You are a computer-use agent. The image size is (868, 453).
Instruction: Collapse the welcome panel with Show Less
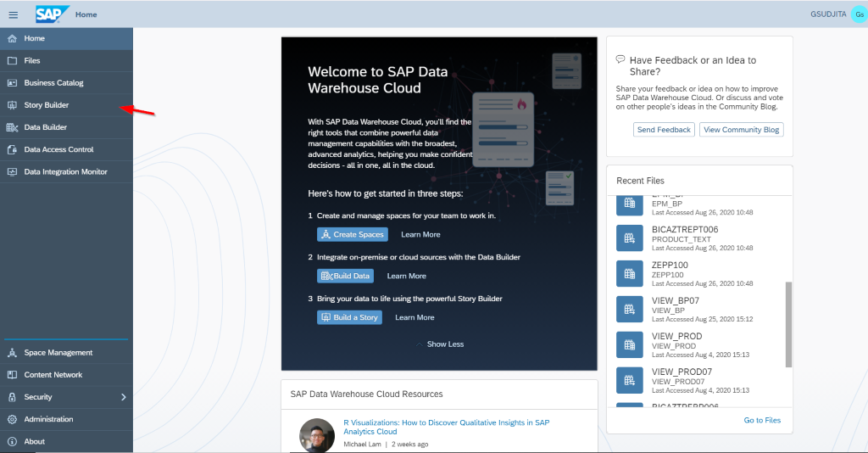click(x=440, y=344)
